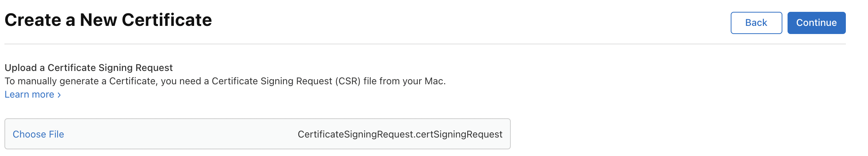This screenshot has width=868, height=156.
Task: Click the word New in the page title
Action: pos(98,20)
